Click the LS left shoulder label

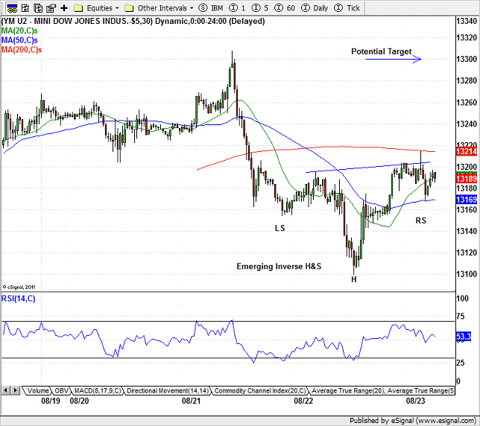click(280, 228)
